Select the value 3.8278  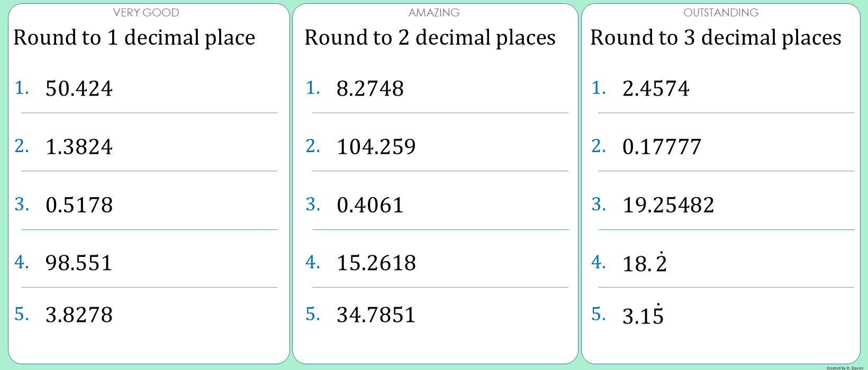point(79,315)
